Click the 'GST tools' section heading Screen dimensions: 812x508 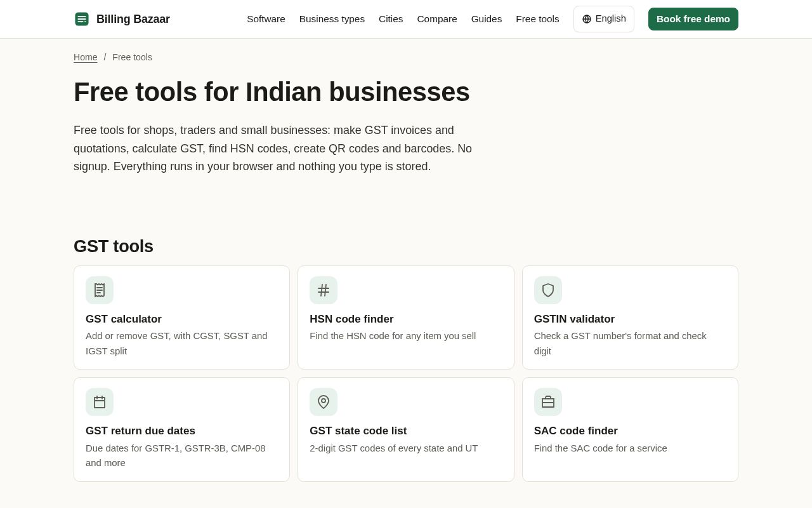point(114,246)
